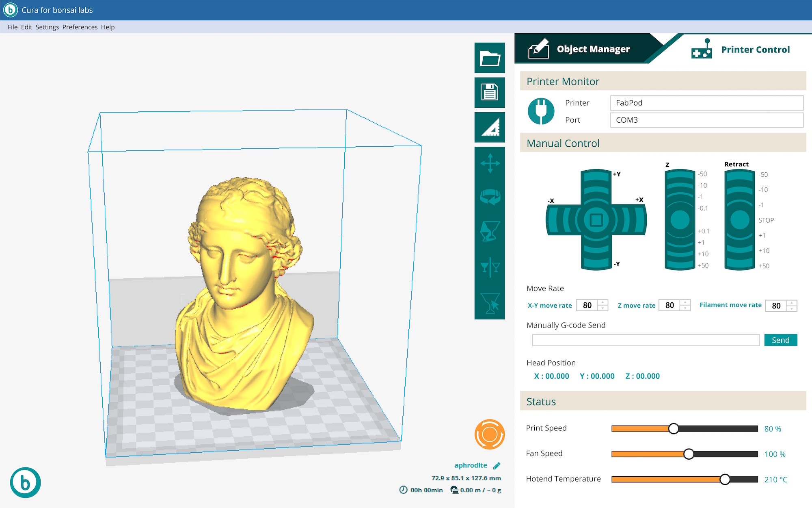The width and height of the screenshot is (812, 508).
Task: Click the save floppy disk icon
Action: point(490,93)
